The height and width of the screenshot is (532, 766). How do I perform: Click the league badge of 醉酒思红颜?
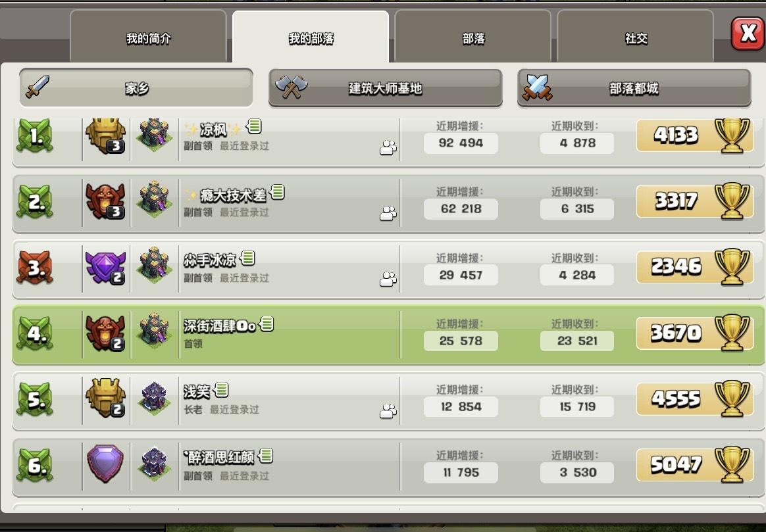point(105,463)
